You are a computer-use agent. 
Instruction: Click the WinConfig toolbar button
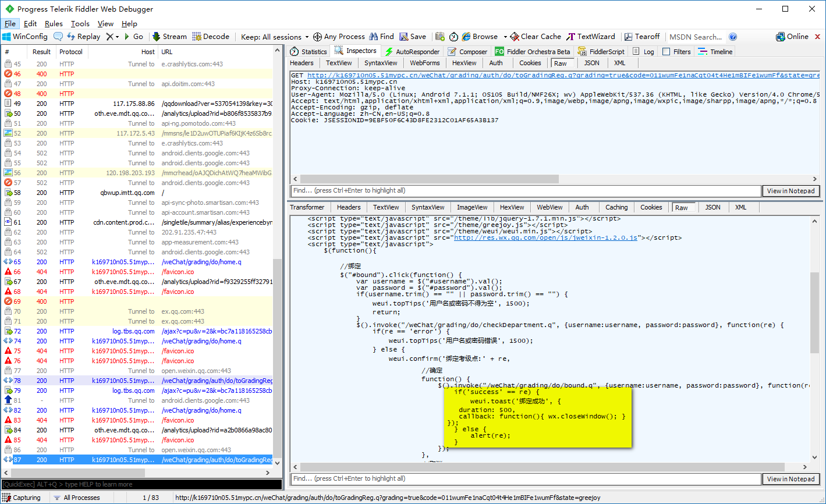[x=25, y=37]
